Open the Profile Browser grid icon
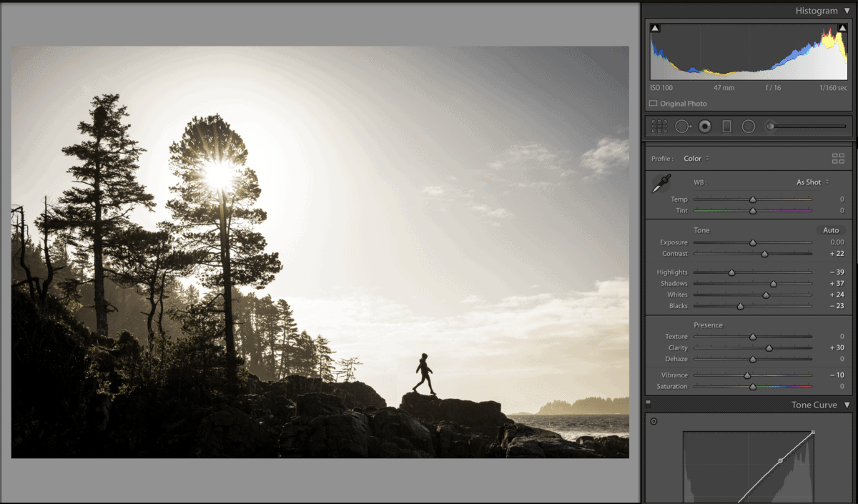The image size is (858, 504). [x=838, y=159]
